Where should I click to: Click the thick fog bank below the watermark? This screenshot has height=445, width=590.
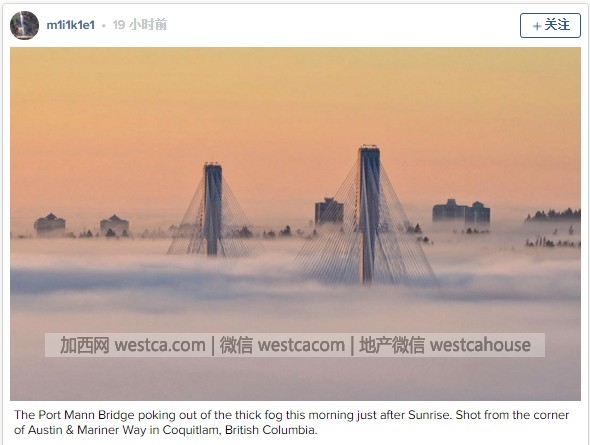click(x=295, y=378)
